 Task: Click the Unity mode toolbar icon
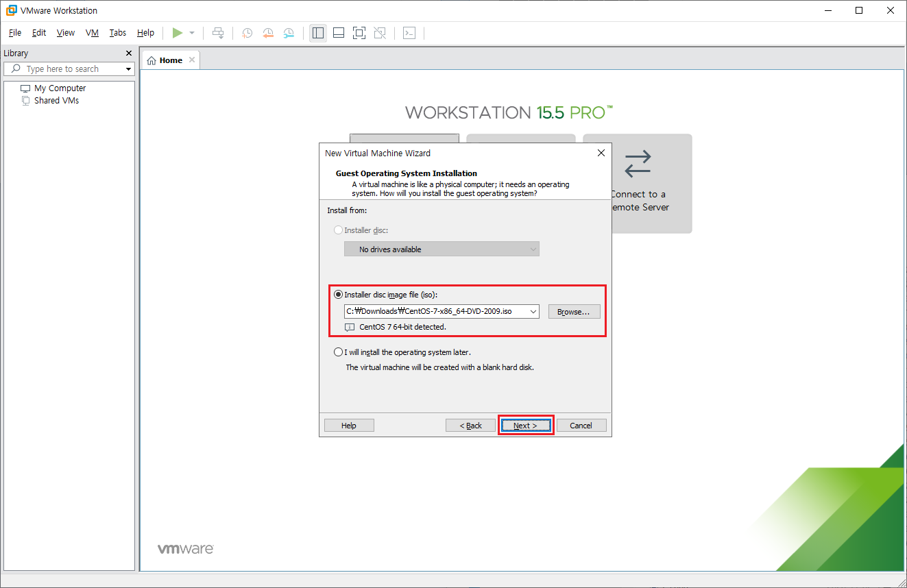tap(380, 33)
